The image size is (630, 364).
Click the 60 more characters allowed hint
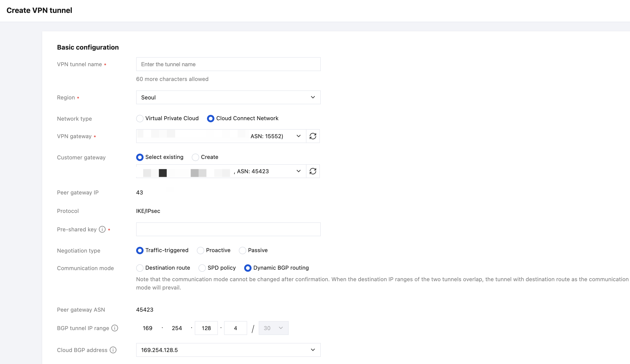coord(172,79)
